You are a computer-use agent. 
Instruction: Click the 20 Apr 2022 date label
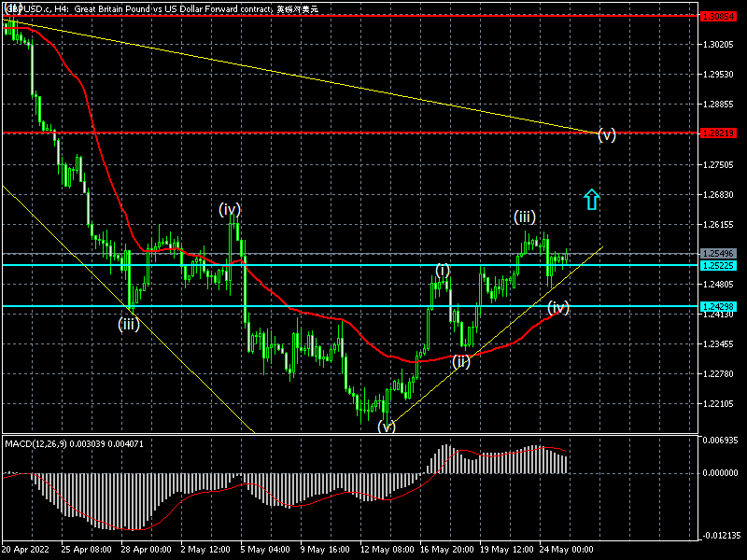pos(25,549)
